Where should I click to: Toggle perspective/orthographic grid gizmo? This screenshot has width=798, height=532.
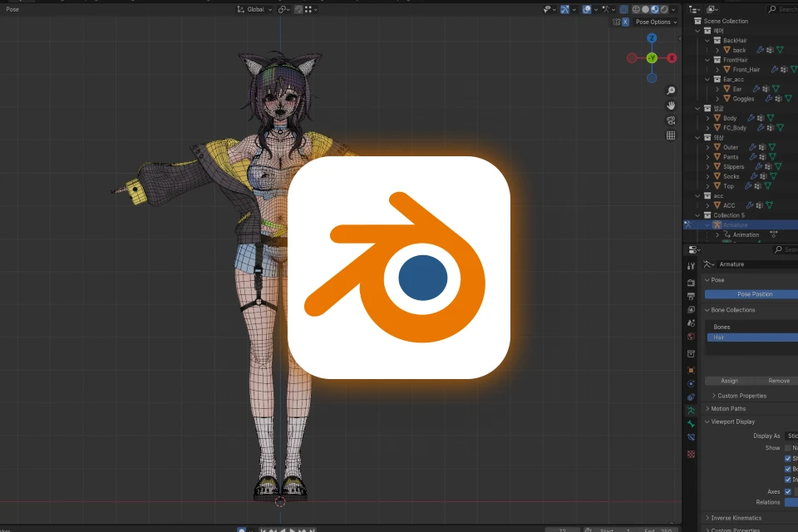point(671,135)
